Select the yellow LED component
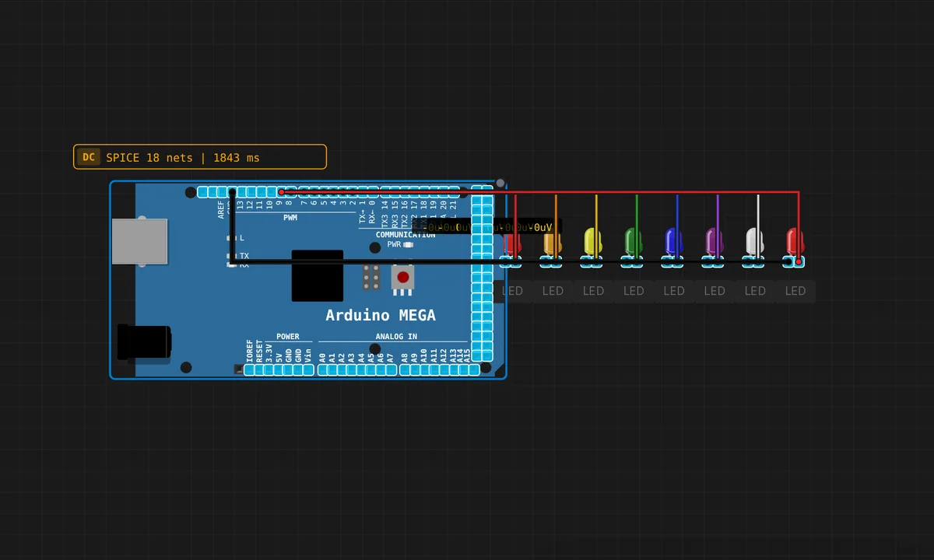Image resolution: width=934 pixels, height=560 pixels. click(592, 241)
